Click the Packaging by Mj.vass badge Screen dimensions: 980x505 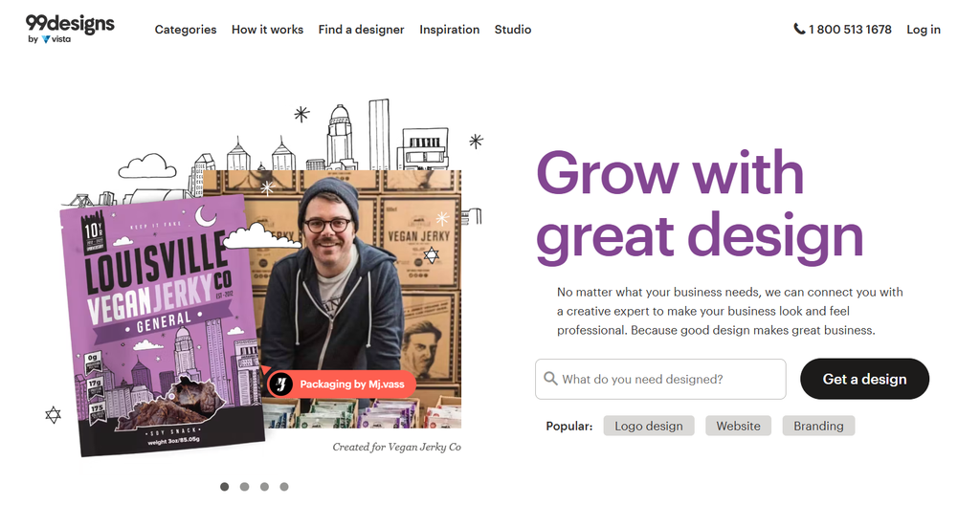tap(342, 384)
